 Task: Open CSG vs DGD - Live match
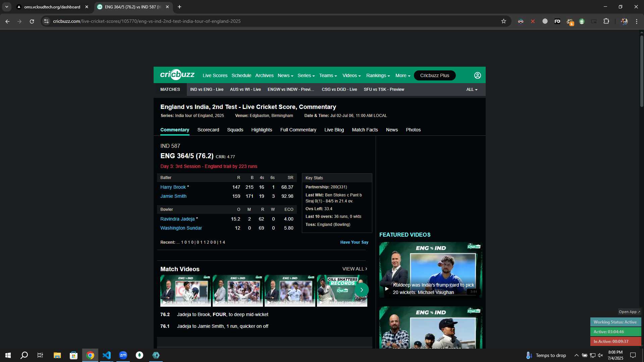click(339, 89)
